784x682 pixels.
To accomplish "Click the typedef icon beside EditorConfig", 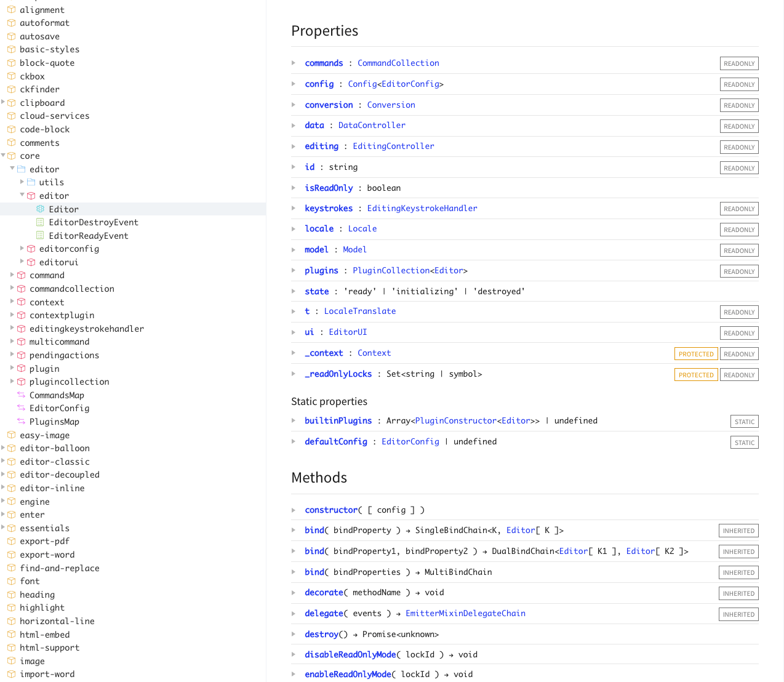I will (21, 408).
